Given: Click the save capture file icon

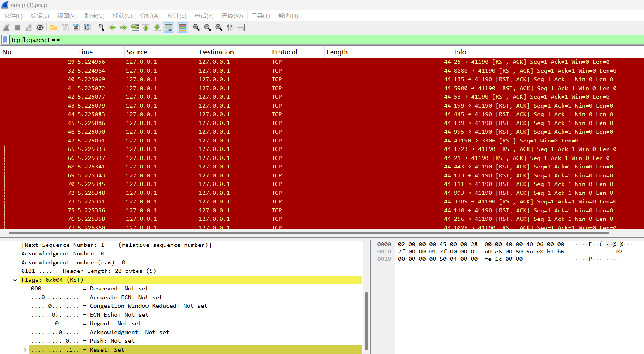Looking at the screenshot, I should point(65,28).
